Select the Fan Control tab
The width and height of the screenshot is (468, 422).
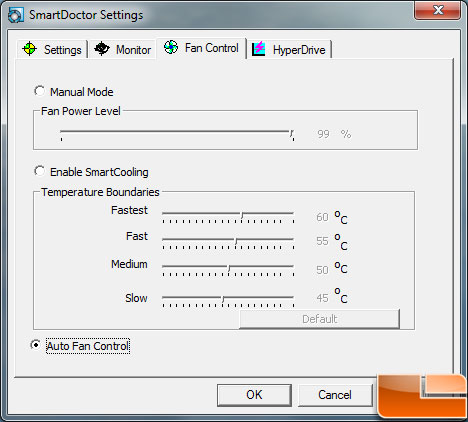coord(201,48)
